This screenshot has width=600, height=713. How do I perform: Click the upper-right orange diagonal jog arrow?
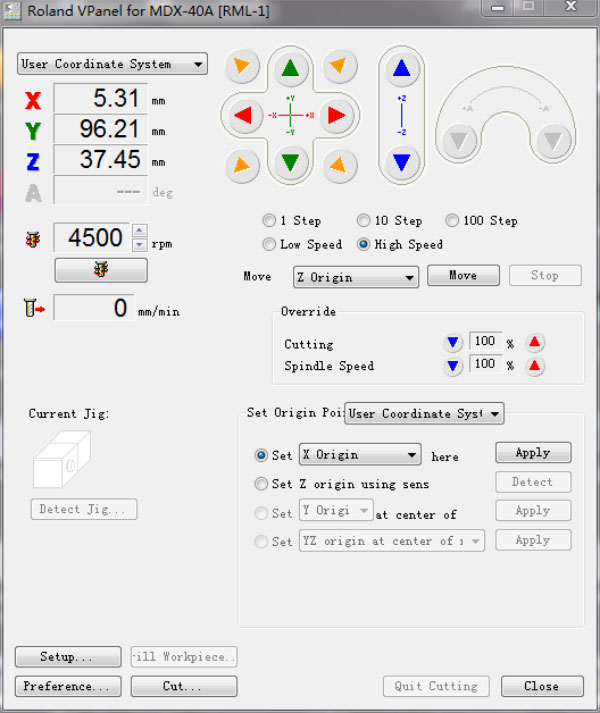(339, 66)
